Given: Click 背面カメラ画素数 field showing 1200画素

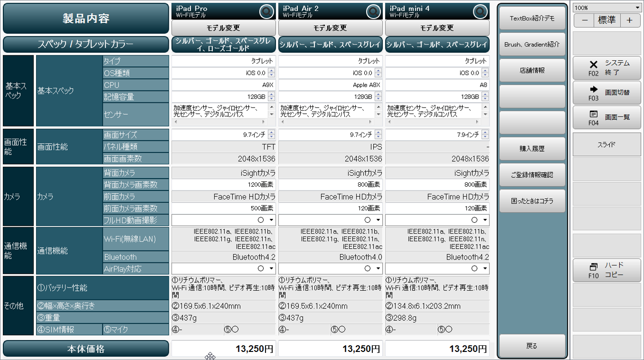Looking at the screenshot, I should point(223,185).
